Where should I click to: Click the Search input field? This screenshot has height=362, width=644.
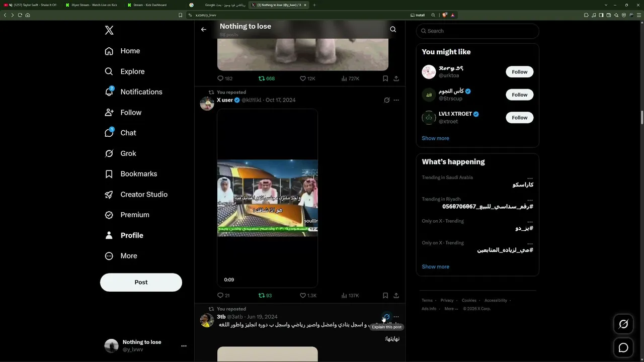(477, 31)
